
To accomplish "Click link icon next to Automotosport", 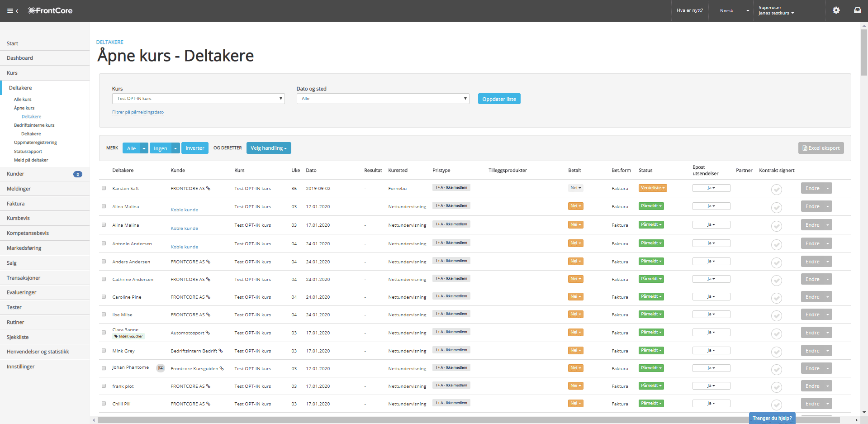I will pos(208,333).
